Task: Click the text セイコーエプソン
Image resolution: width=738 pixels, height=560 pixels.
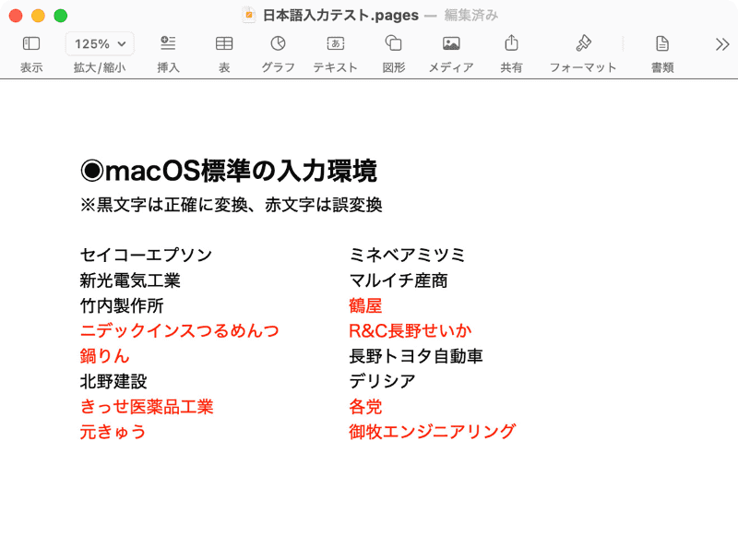Action: [x=147, y=255]
